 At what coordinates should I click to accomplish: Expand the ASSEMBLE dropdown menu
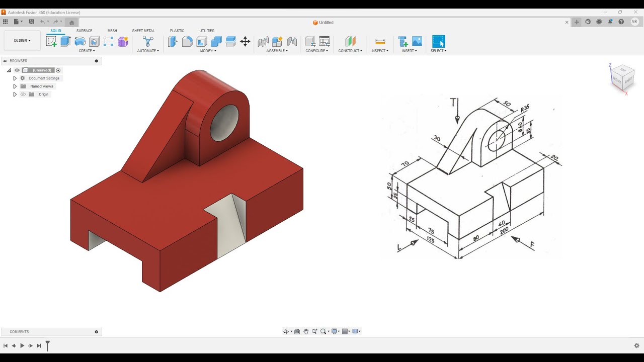point(277,51)
